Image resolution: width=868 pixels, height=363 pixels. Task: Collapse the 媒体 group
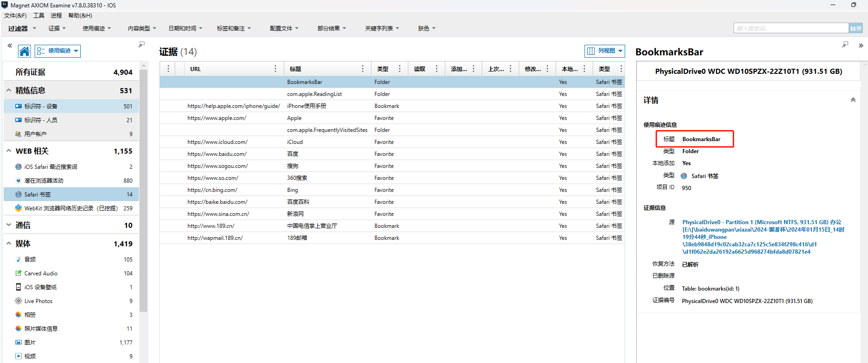(9, 244)
